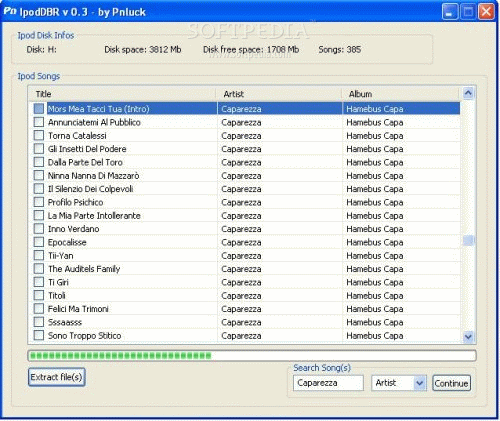Click the Pn app icon in title bar

(10, 11)
